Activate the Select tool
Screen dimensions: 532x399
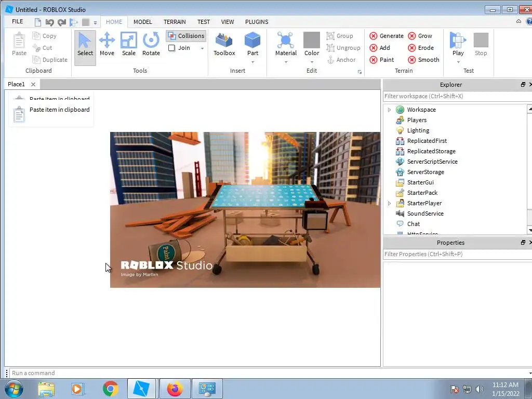[x=85, y=47]
